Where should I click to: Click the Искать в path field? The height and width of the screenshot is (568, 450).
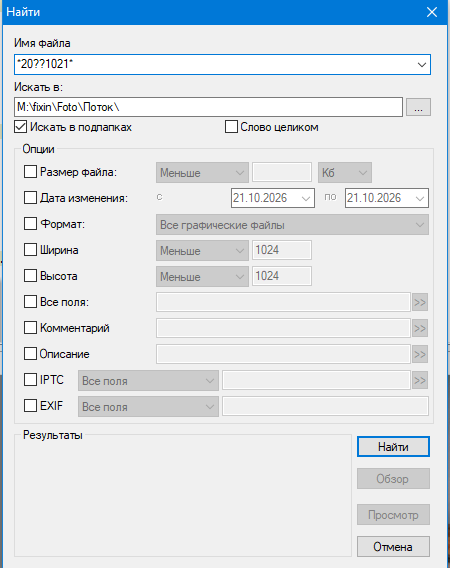click(x=208, y=107)
